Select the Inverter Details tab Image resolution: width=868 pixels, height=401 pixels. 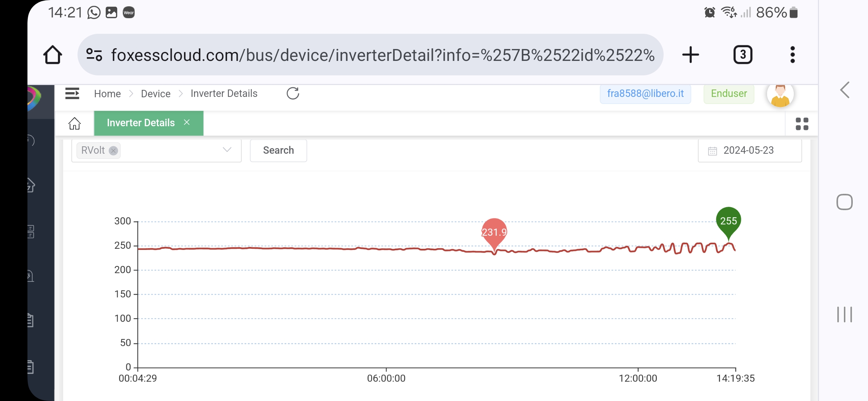[x=141, y=123]
